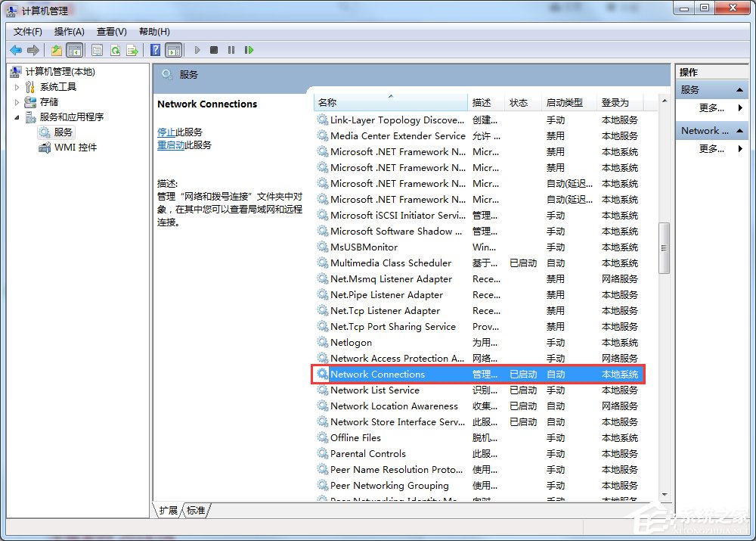756x541 pixels.
Task: Restart the service using the restart icon
Action: tap(249, 50)
